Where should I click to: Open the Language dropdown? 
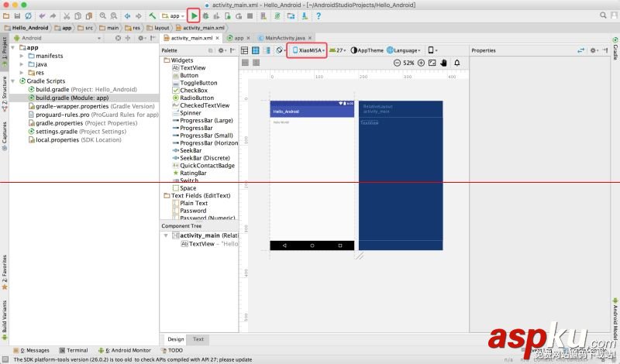point(403,50)
